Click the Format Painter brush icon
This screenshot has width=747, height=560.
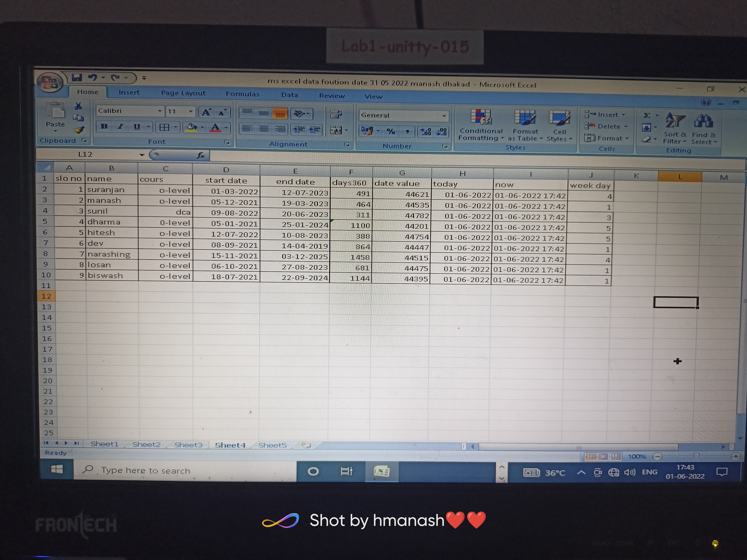click(x=79, y=130)
